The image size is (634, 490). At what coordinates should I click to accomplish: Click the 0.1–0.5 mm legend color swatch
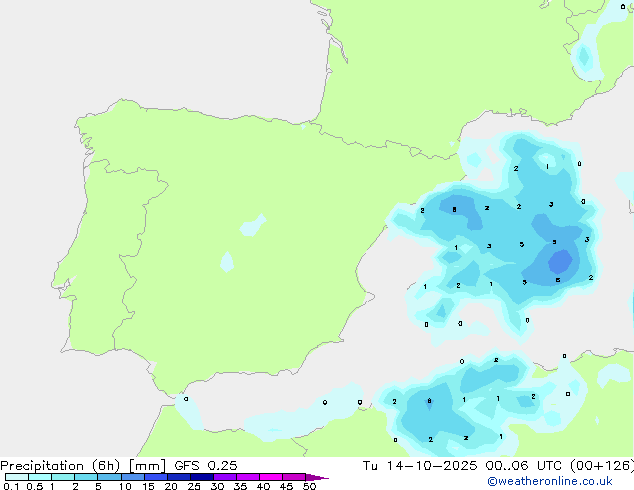click(x=17, y=477)
